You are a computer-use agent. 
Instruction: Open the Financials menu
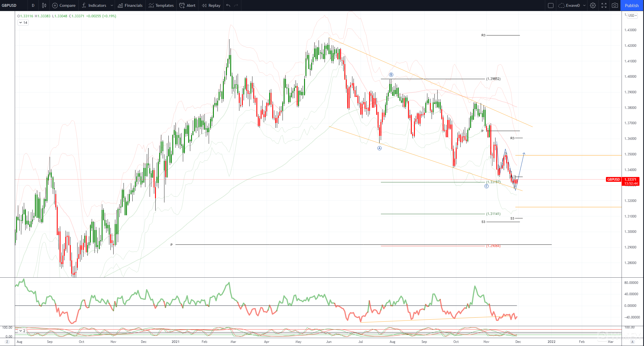(130, 5)
